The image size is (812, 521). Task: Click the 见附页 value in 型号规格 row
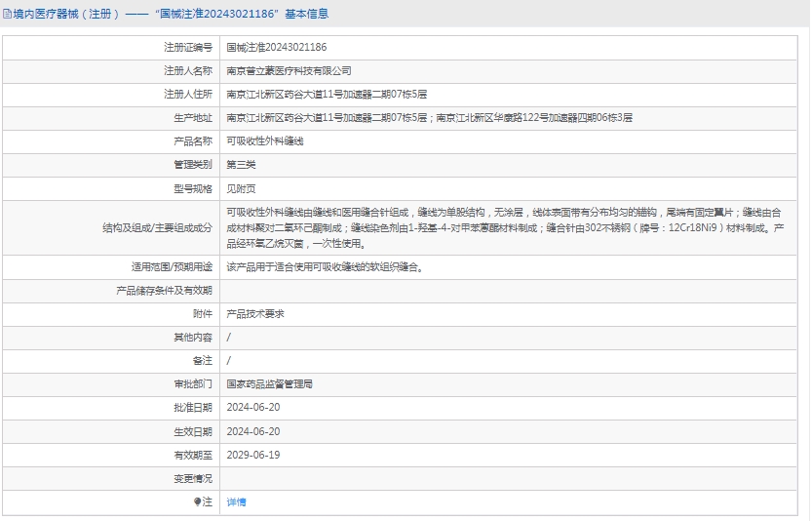point(242,188)
